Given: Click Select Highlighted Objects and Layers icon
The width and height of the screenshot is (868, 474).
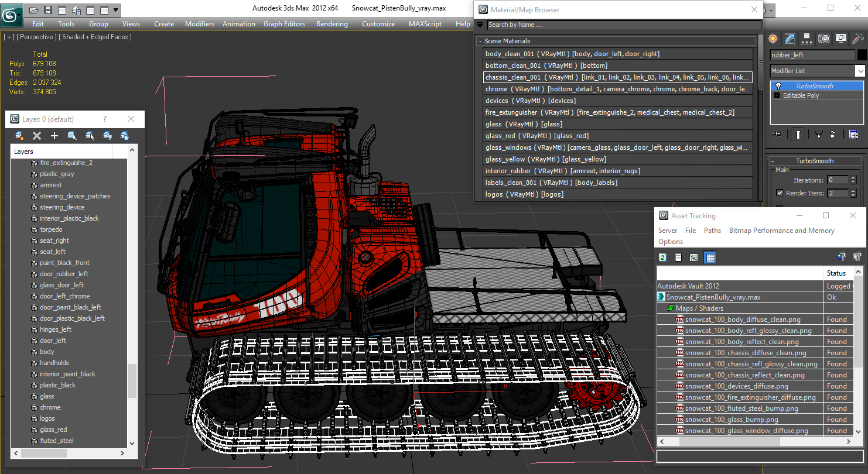Looking at the screenshot, I should [72, 136].
